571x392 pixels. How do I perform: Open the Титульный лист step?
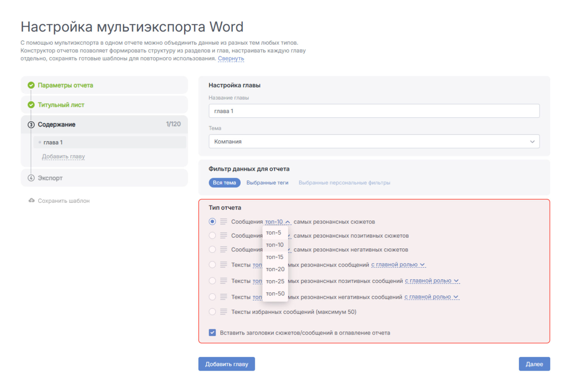tap(104, 105)
